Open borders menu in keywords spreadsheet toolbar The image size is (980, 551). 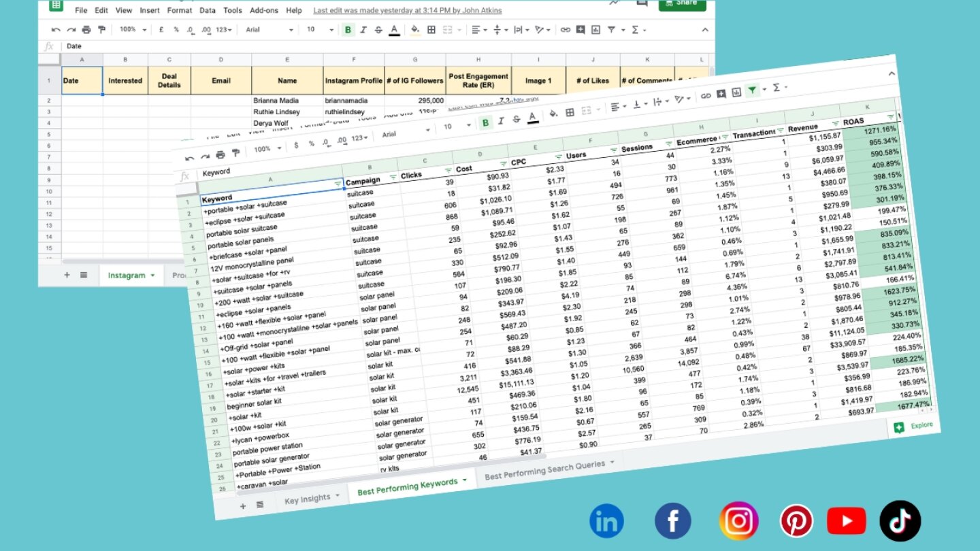coord(570,112)
